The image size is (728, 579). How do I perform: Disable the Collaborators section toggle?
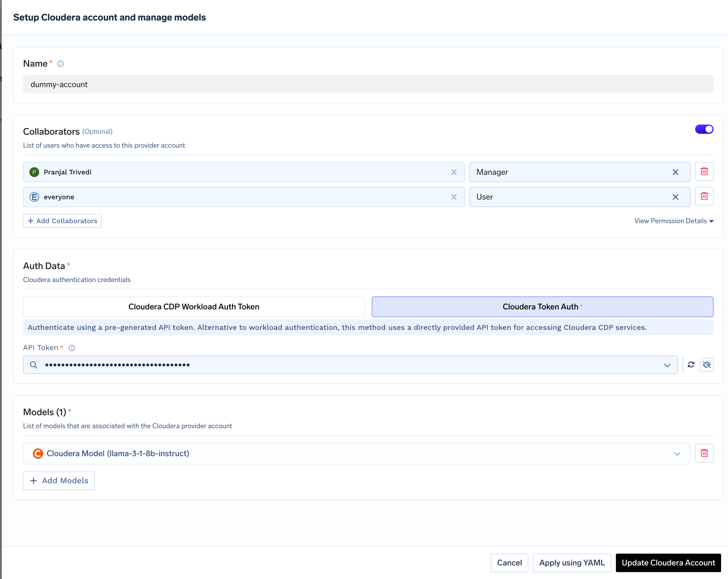pyautogui.click(x=704, y=129)
